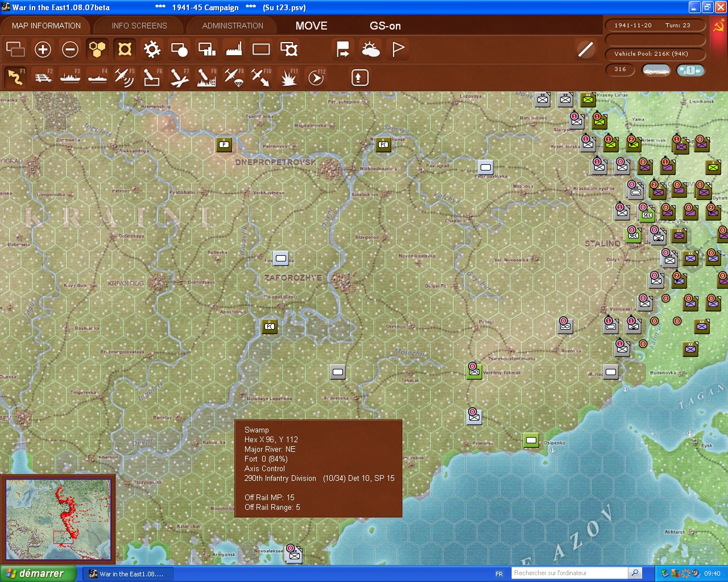Click the 290th Infantry Division popup line
The height and width of the screenshot is (582, 728).
[x=320, y=479]
